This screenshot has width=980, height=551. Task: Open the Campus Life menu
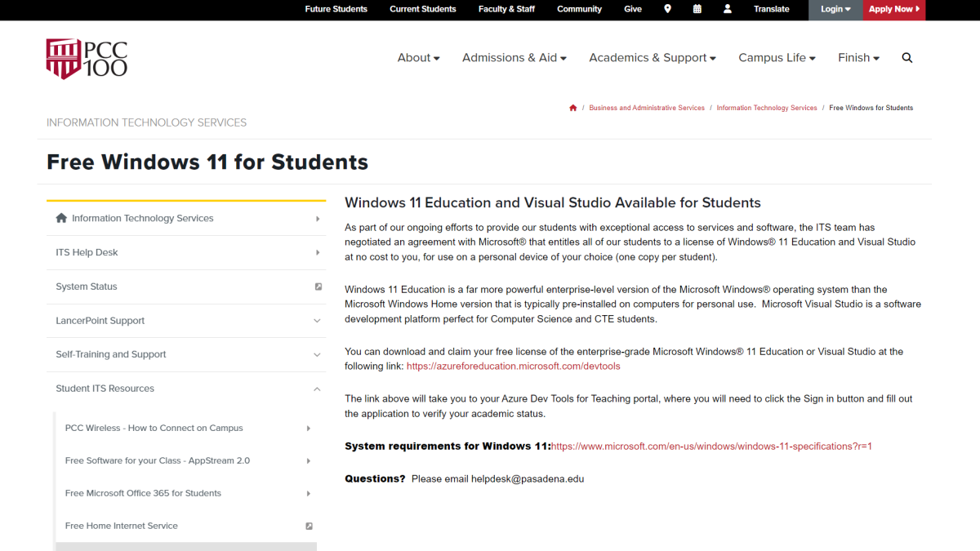point(777,58)
